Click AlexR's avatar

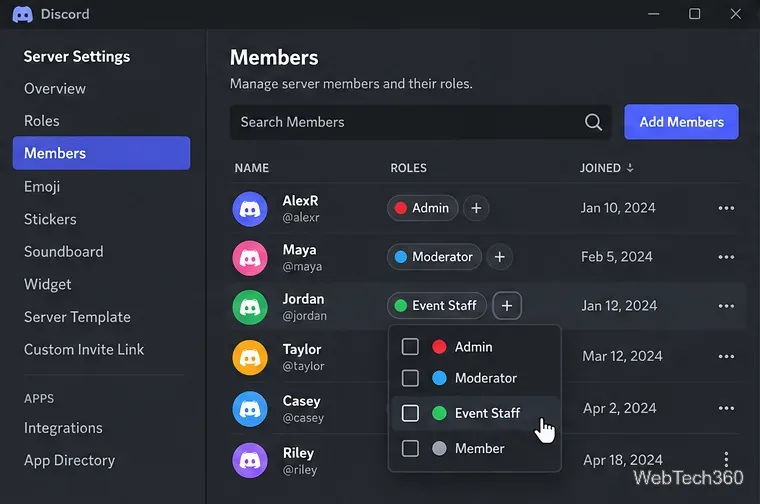coord(250,209)
